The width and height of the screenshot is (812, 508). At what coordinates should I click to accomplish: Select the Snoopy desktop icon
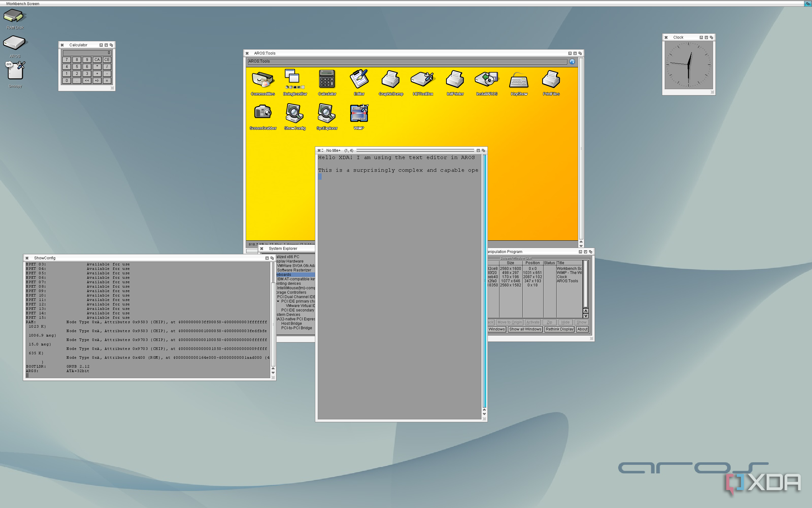point(15,74)
